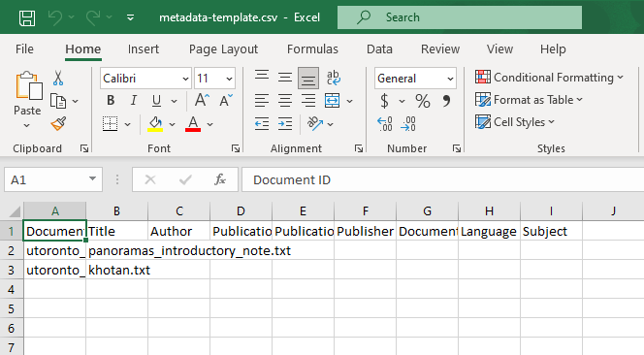Click Middle Align icon
This screenshot has width=644, height=355.
[284, 78]
